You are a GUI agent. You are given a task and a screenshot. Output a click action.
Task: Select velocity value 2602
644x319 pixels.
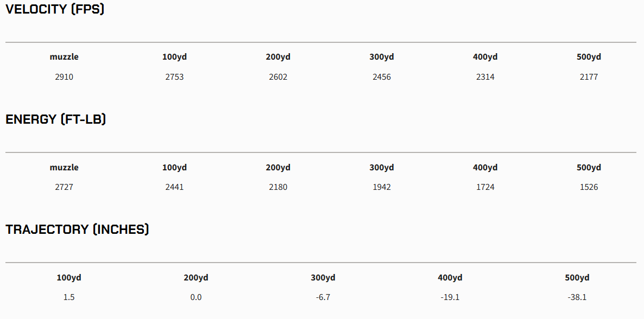[x=278, y=77]
